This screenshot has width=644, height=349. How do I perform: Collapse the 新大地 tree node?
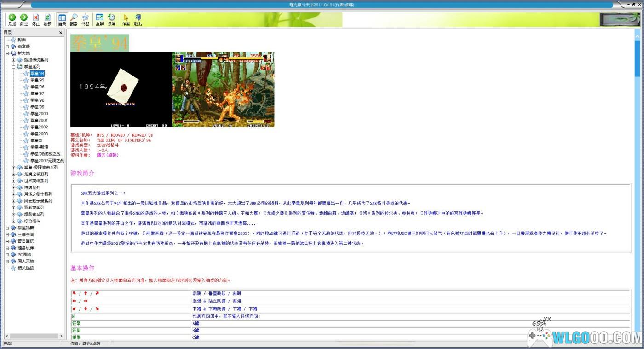click(7, 53)
